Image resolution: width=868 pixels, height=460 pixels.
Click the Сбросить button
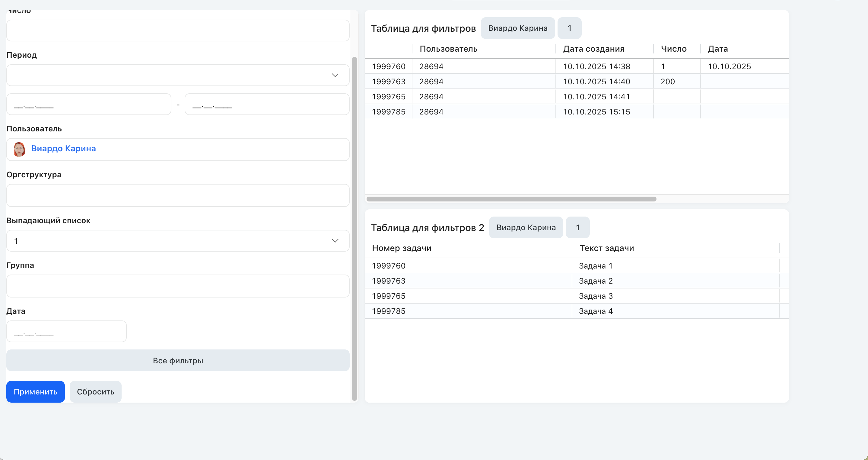pos(95,391)
